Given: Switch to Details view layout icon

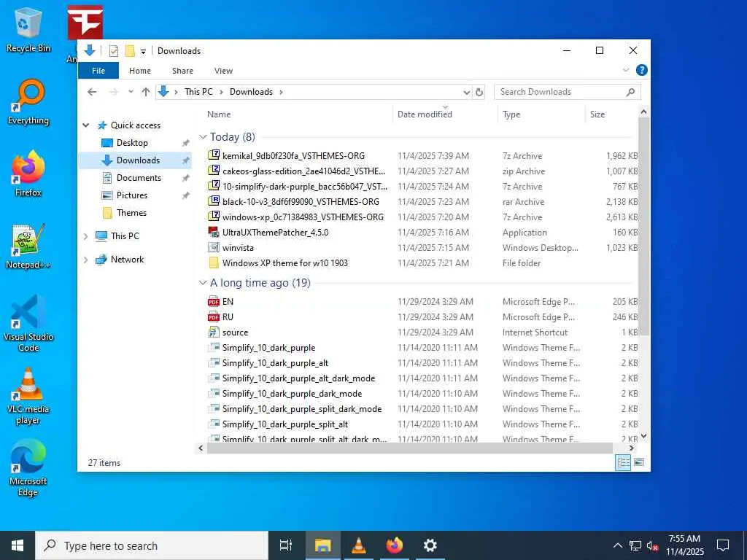Looking at the screenshot, I should tap(623, 462).
